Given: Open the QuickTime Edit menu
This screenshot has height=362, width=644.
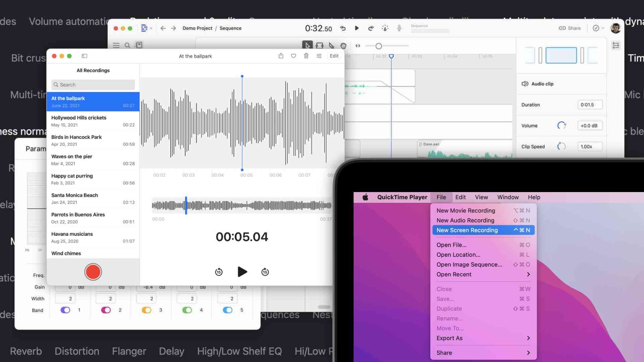Looking at the screenshot, I should tap(461, 197).
